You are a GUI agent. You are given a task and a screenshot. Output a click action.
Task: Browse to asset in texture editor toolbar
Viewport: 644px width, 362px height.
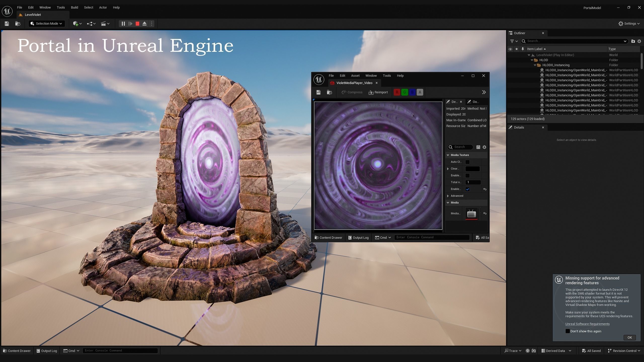[x=329, y=92]
